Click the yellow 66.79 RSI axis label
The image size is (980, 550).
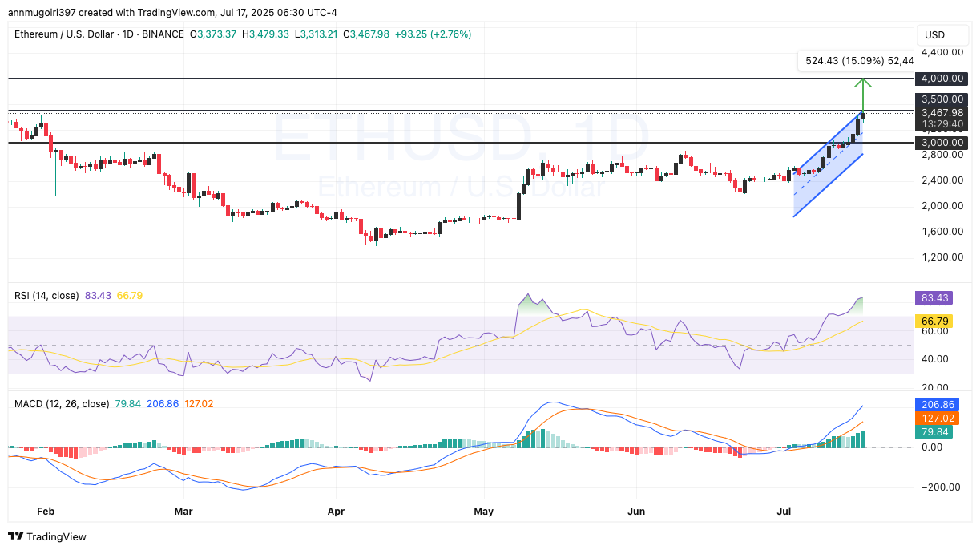[x=936, y=322]
